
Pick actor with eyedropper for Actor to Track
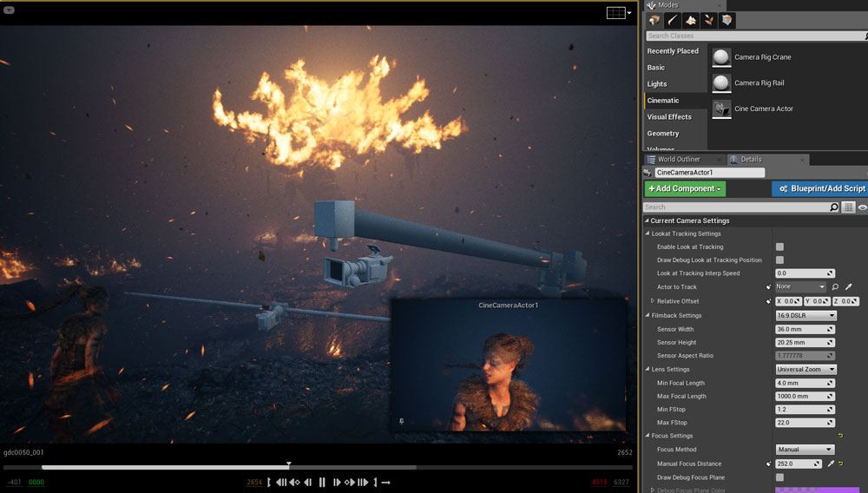coord(849,287)
